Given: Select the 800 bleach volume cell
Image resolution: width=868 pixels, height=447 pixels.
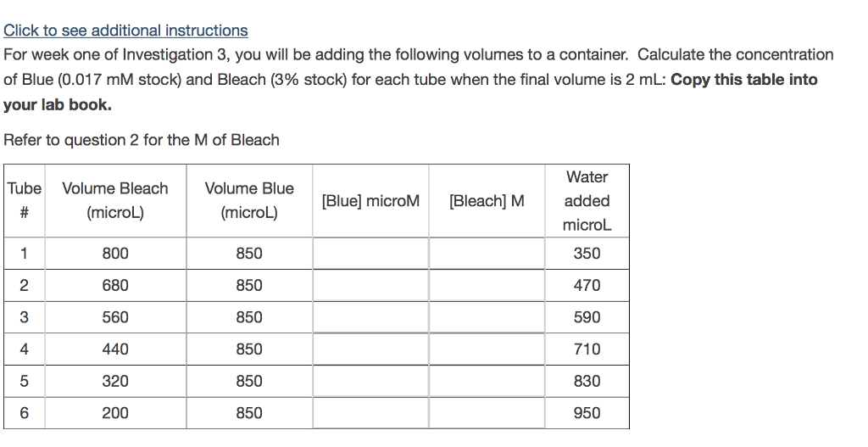Looking at the screenshot, I should [x=115, y=254].
